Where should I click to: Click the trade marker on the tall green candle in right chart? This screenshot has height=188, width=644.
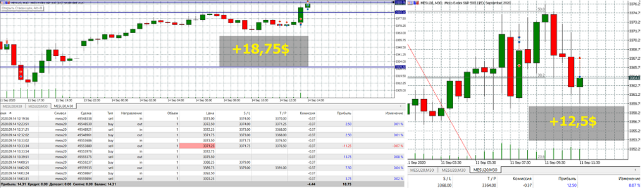[x=519, y=66]
